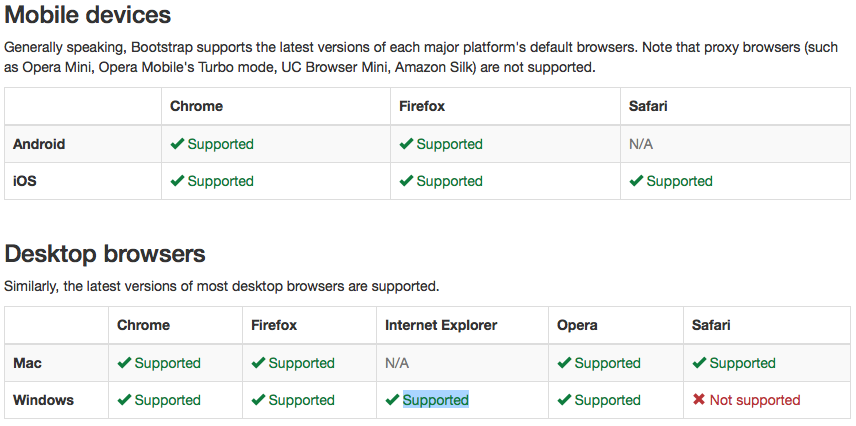Click the Android row label
856x426 pixels.
[x=39, y=144]
